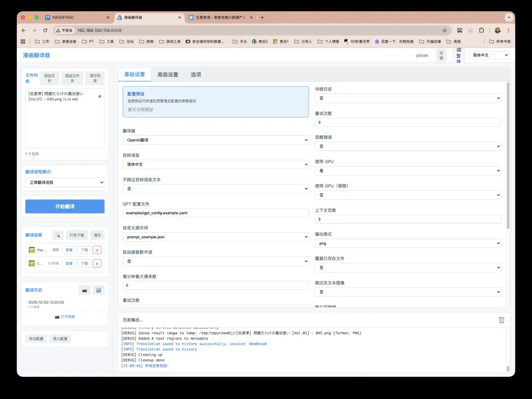This screenshot has width=532, height=399.
Task: Expand the 翻译器 OpenAI翻译 dropdown
Action: tap(215, 140)
